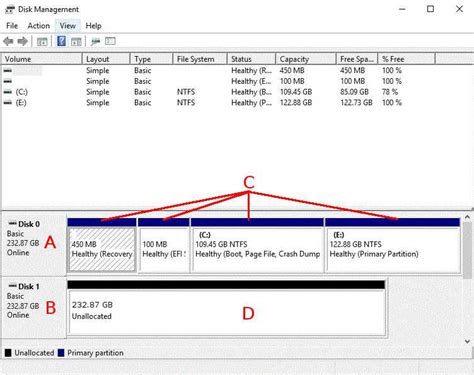The width and height of the screenshot is (474, 375).
Task: Click the disk pane scroll up arrow
Action: tap(467, 217)
